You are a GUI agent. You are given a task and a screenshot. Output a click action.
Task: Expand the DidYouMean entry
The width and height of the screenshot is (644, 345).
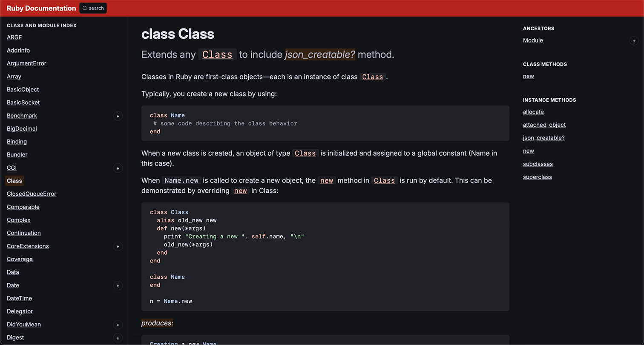point(118,325)
